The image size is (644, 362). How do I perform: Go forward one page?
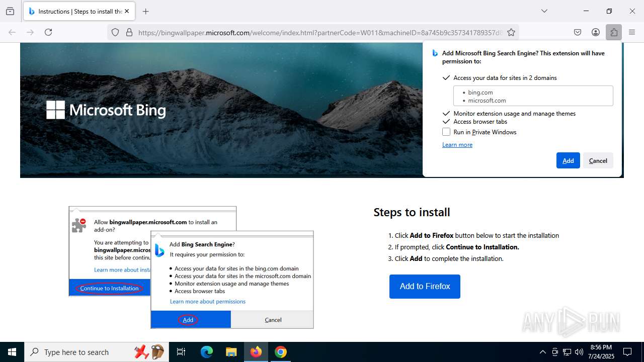click(30, 32)
